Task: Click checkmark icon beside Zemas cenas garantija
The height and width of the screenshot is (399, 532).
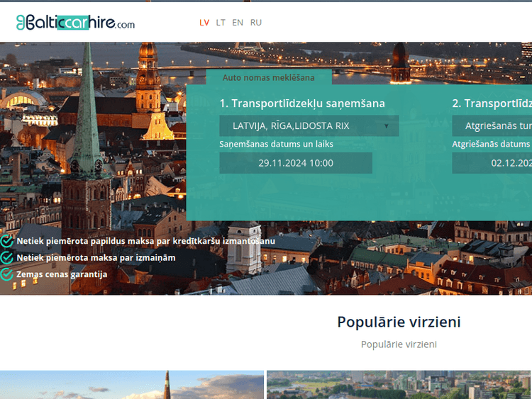Action: pos(6,274)
